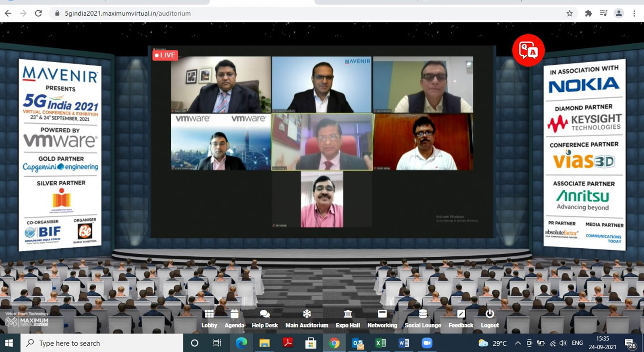This screenshot has width=644, height=352.
Task: Select top-left video tile with framed pictures
Action: point(221,85)
